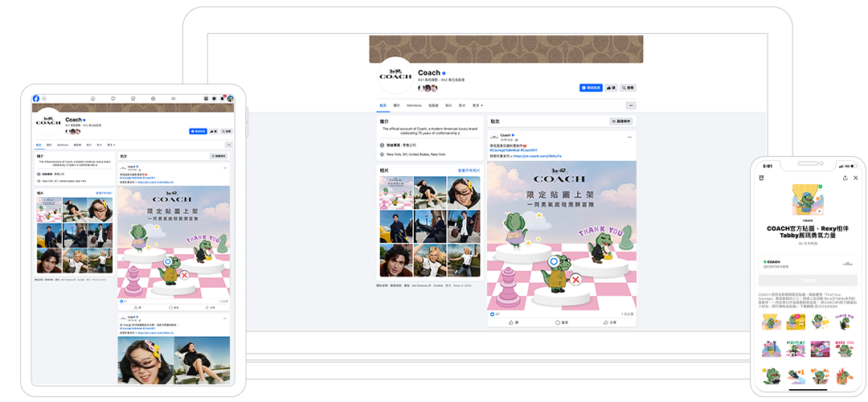Open the sticker shop icon on the phone
Viewport: 868px width, 402px height.
coord(763,178)
